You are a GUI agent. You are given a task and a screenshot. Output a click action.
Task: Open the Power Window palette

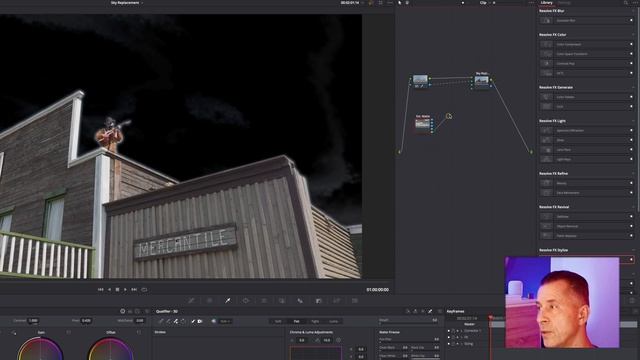pyautogui.click(x=246, y=300)
